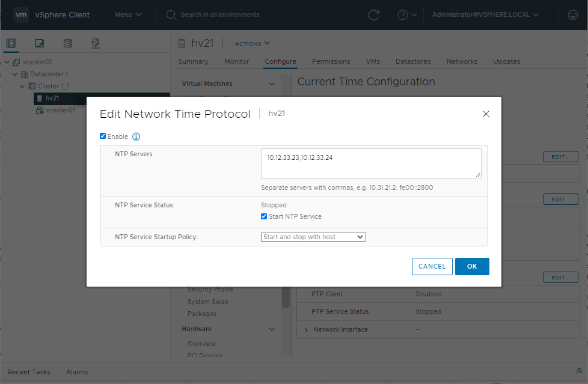This screenshot has height=384, width=588.
Task: Open the Networking inventory icon
Action: coord(95,43)
